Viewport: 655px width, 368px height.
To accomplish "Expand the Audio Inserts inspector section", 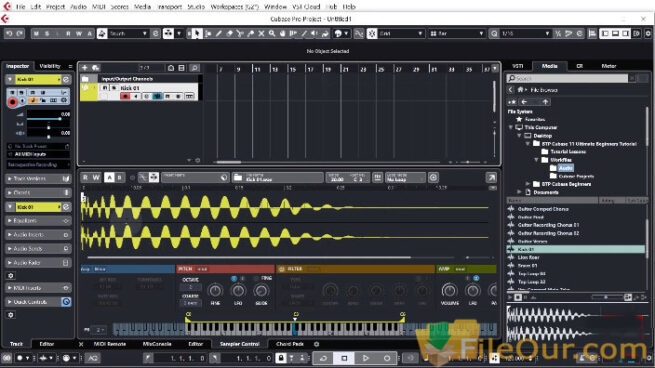I will pos(38,235).
